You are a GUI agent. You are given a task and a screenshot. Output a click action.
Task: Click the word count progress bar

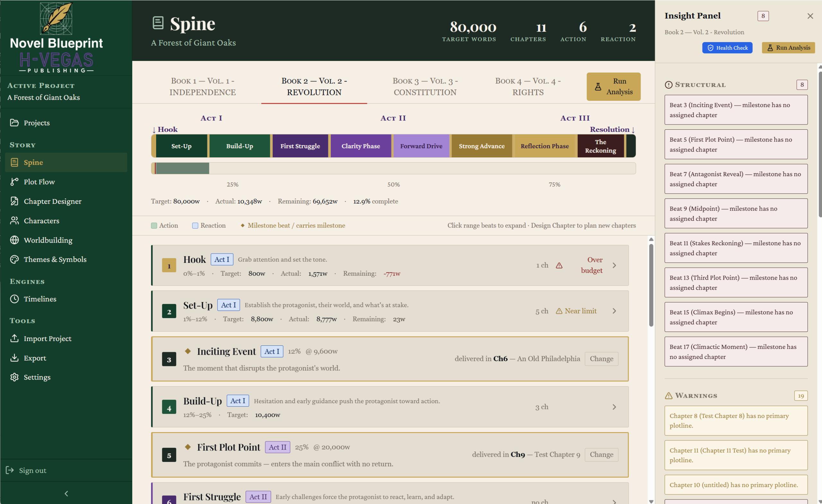pos(393,169)
